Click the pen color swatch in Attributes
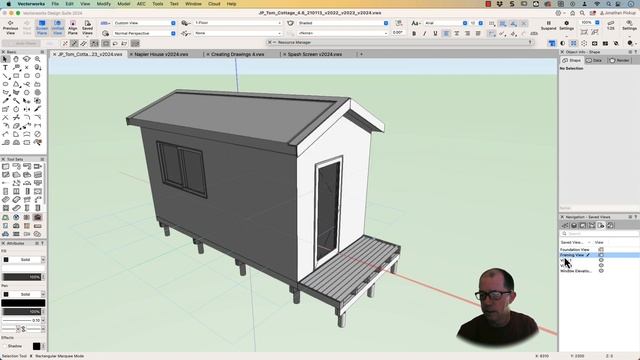Screen dimensions: 640x360 (x=23, y=303)
